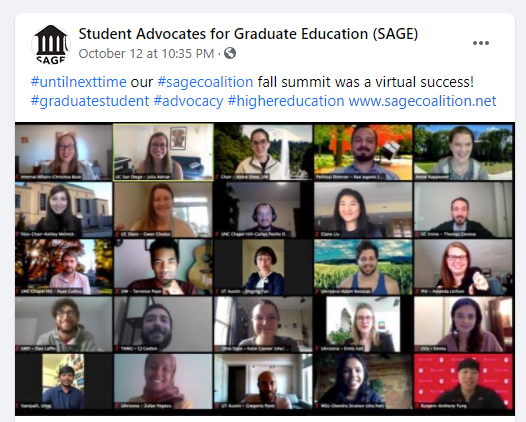Open the SAGE page profile picture
526x422 pixels.
[51, 44]
